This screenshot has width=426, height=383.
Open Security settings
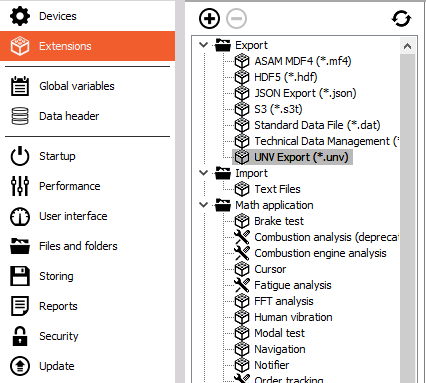87,336
